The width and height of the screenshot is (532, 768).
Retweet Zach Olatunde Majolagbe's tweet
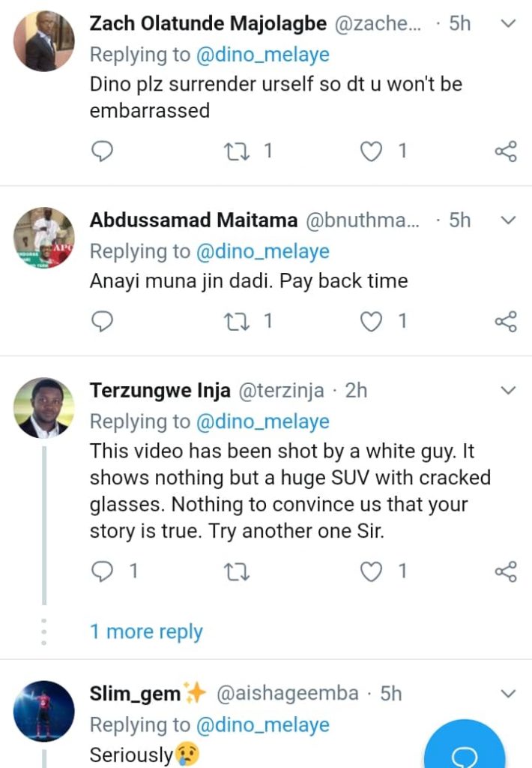coord(236,151)
